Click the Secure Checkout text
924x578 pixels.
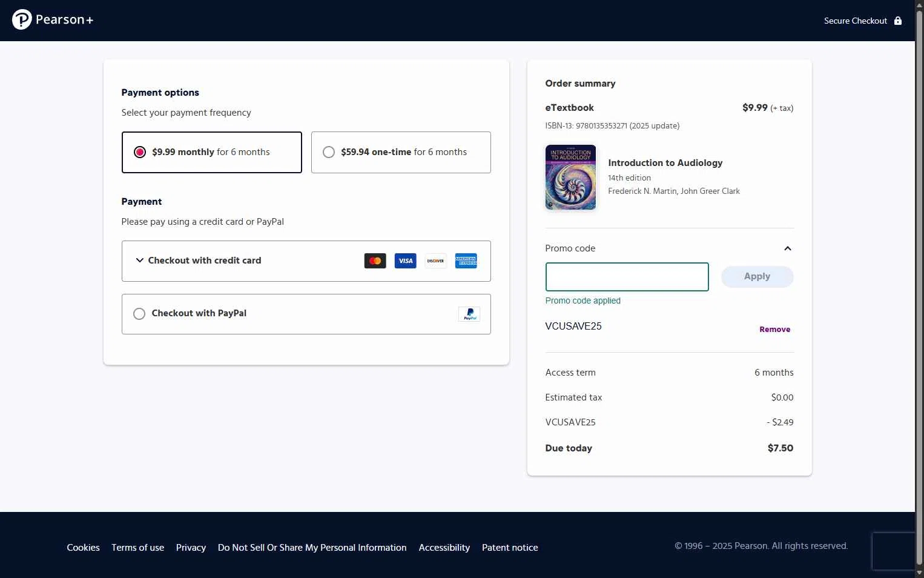(x=856, y=21)
